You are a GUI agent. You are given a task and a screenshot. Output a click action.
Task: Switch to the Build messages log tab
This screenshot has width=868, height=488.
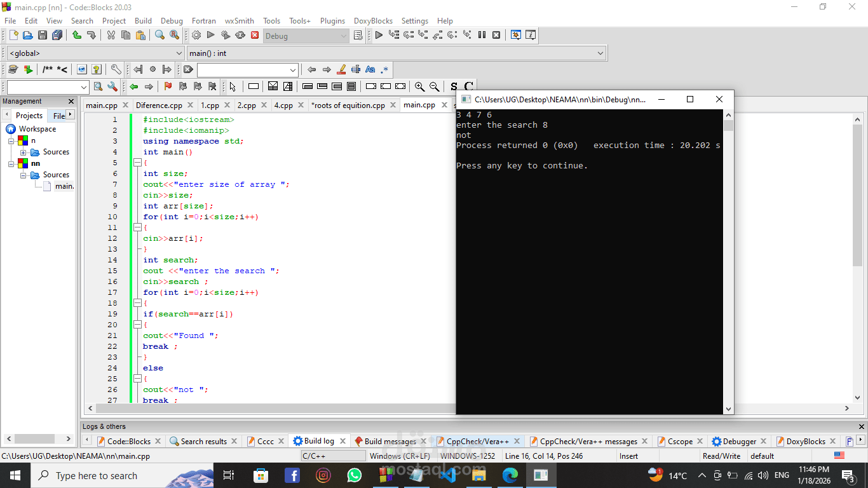(390, 441)
